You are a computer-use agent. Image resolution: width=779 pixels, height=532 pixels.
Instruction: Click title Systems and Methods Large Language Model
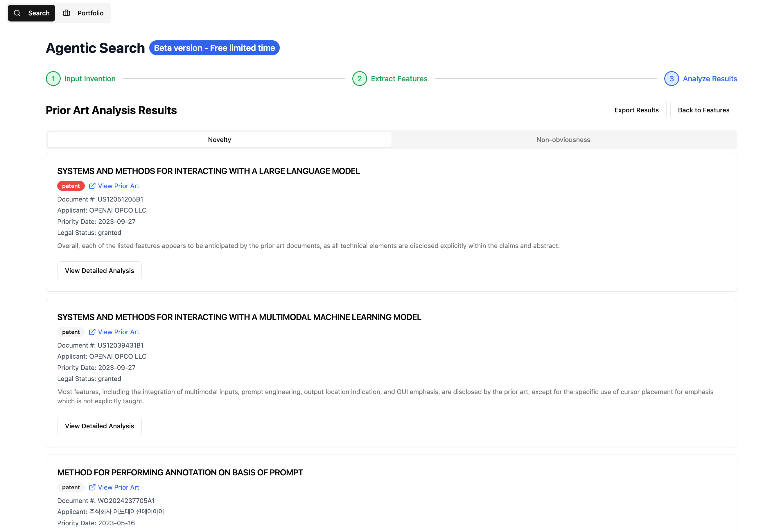209,171
